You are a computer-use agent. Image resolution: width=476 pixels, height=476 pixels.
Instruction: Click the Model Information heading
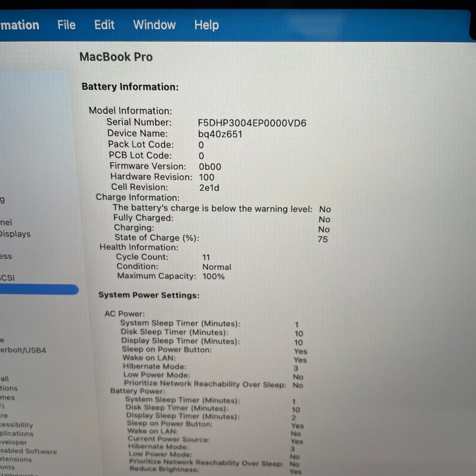click(x=130, y=111)
